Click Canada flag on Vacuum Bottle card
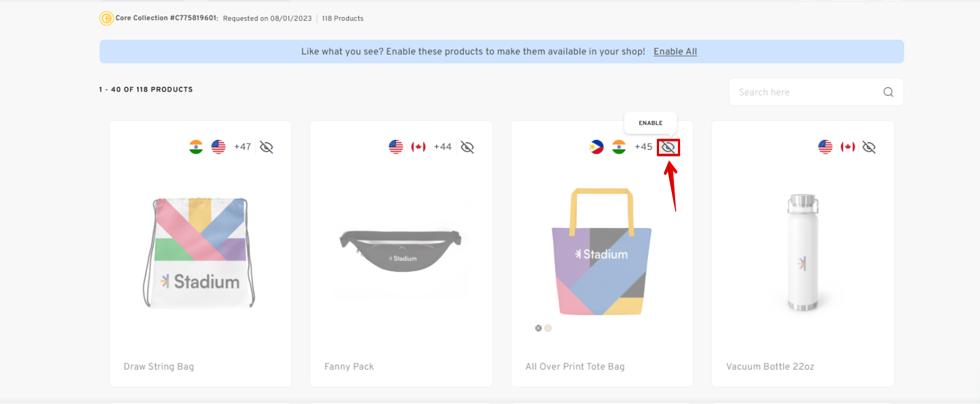 coord(848,147)
